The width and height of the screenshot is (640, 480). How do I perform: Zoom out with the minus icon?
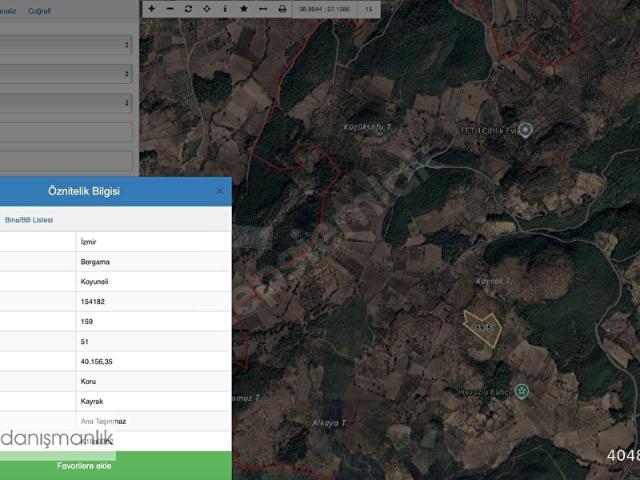point(170,9)
